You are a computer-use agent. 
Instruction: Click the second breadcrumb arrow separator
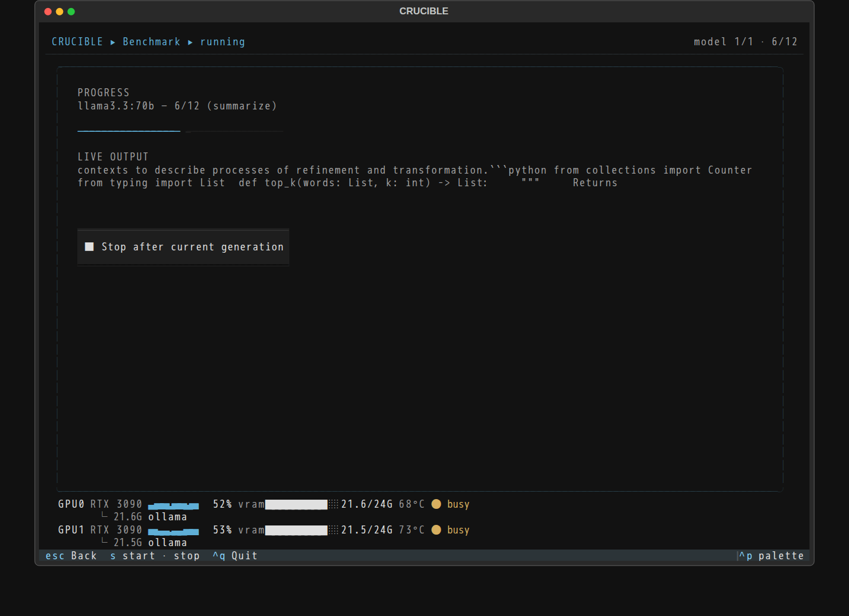[190, 42]
